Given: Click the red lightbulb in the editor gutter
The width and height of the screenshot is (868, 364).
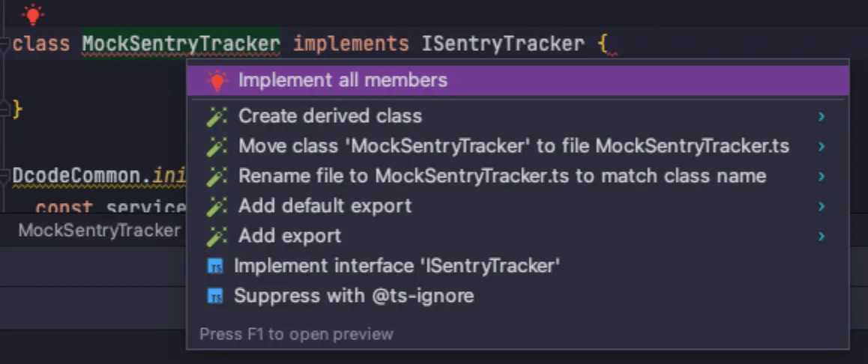Looking at the screenshot, I should [x=31, y=14].
